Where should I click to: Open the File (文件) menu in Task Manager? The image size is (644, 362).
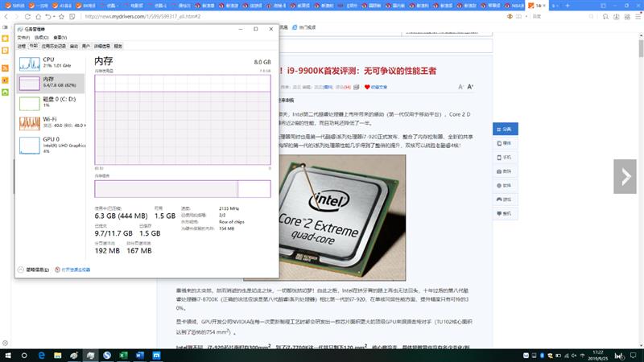pos(23,37)
